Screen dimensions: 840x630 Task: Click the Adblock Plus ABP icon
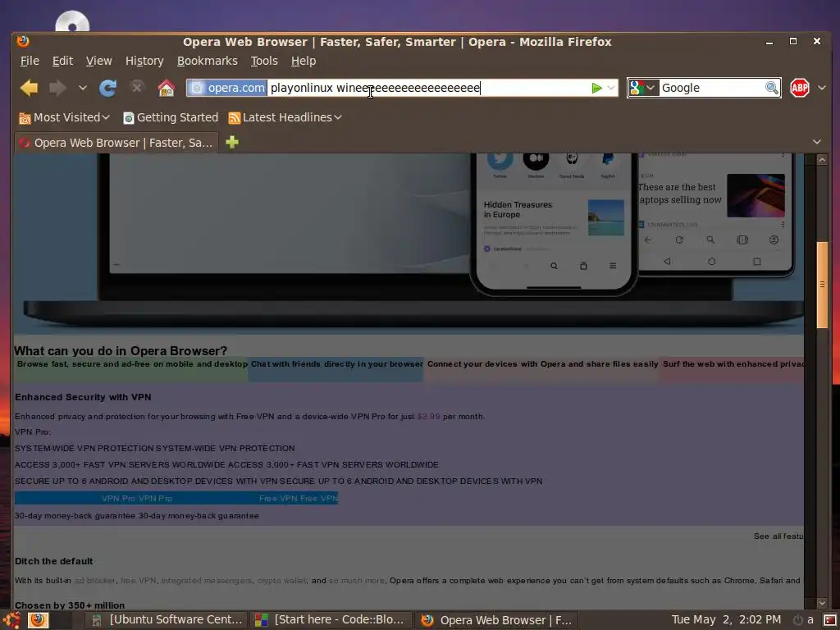click(799, 88)
